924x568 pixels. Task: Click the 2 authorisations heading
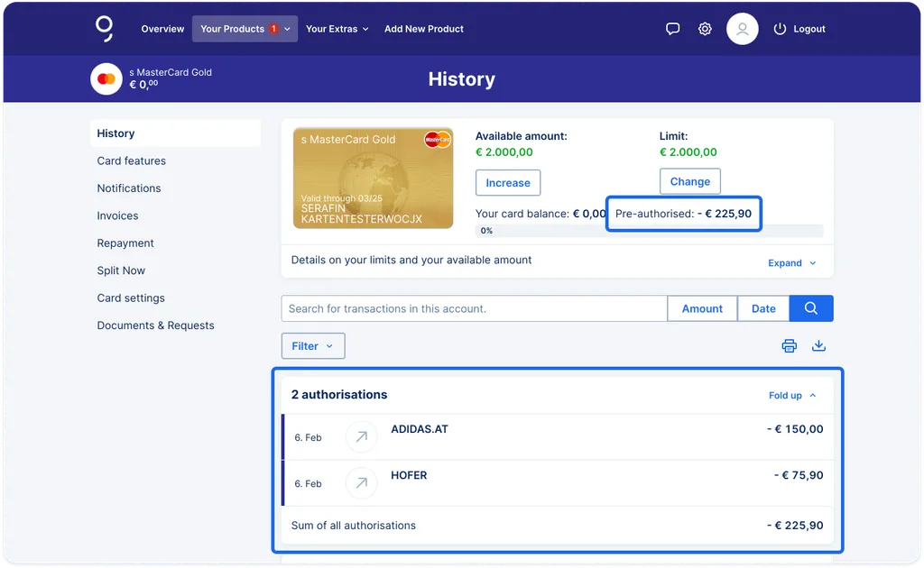click(339, 395)
